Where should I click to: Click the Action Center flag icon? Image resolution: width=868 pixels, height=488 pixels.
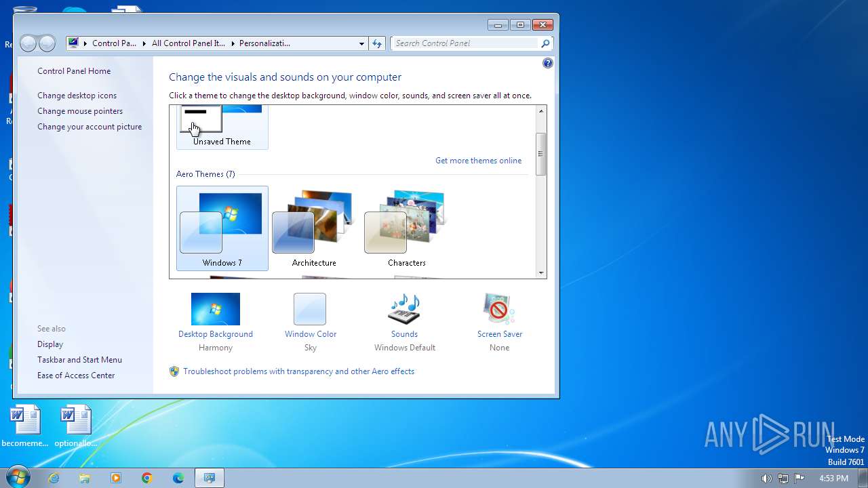pos(800,478)
